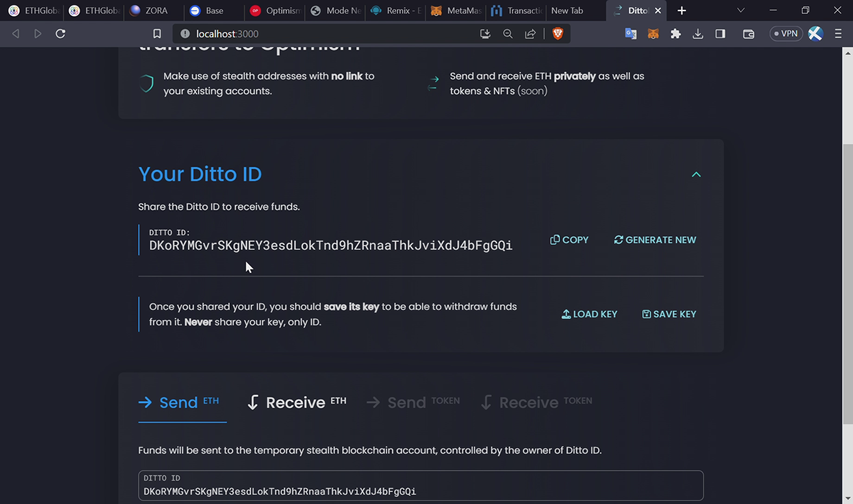Toggle the browser sidebar panel
The image size is (853, 504).
tap(720, 34)
